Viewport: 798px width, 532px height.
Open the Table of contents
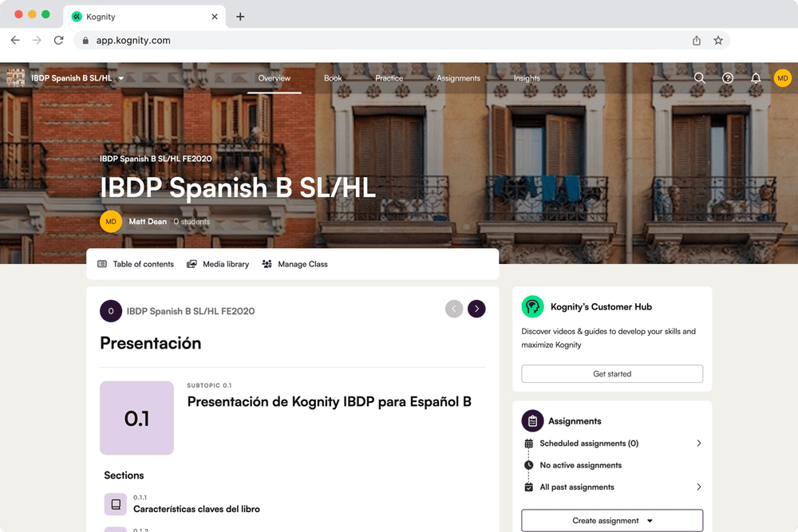click(x=135, y=264)
